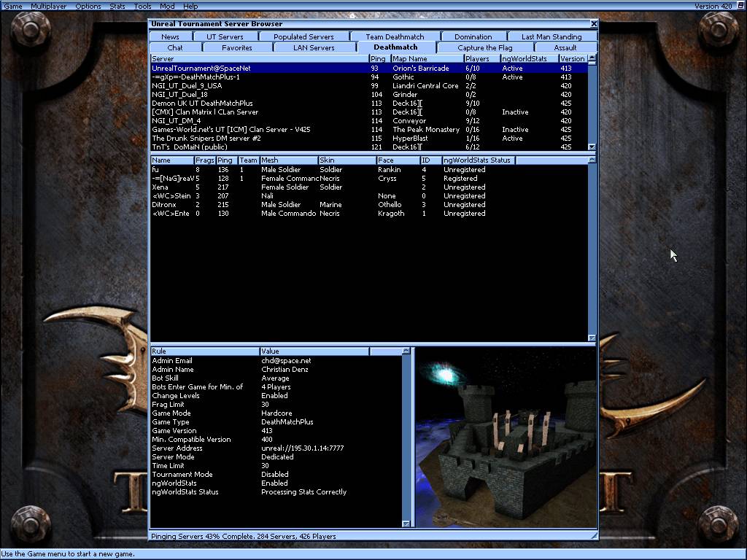Switch to the Team Deathmatch tab
747x560 pixels.
395,36
